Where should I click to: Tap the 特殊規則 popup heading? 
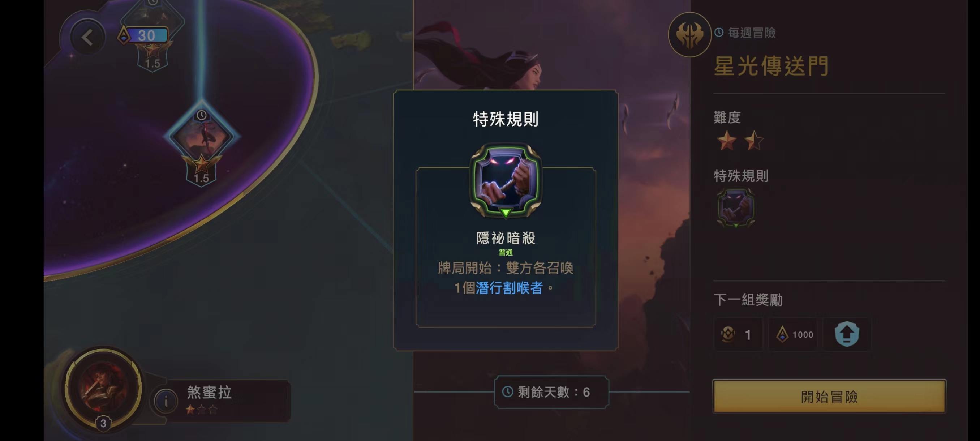(506, 119)
